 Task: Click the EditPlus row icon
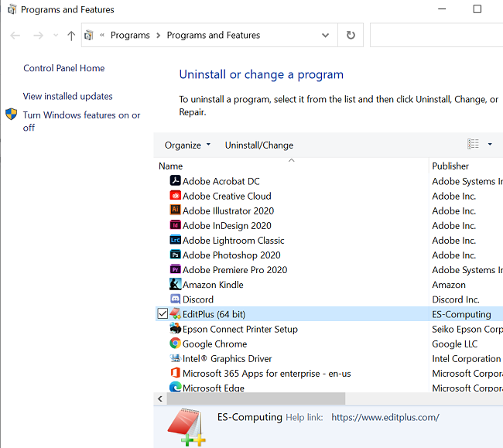coord(175,313)
